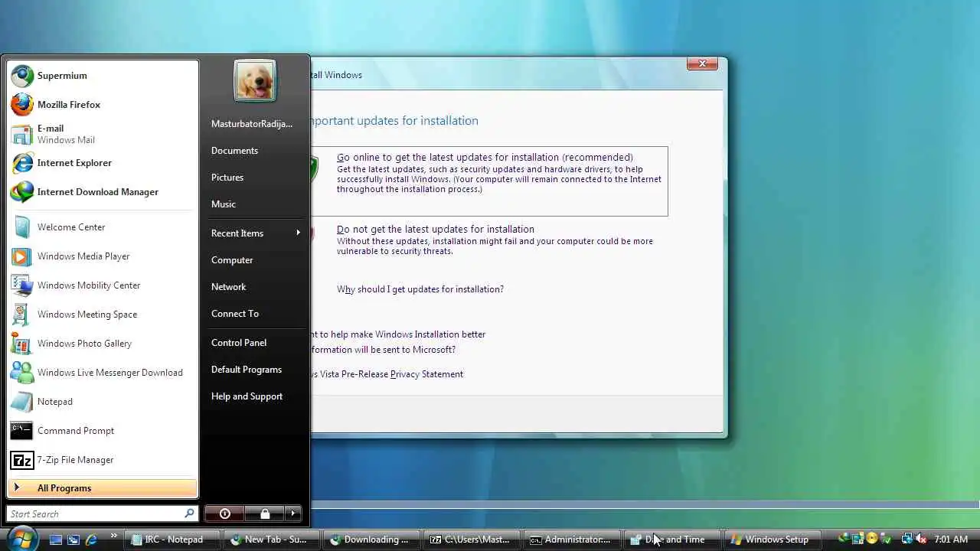The image size is (980, 551).
Task: Open 7-Zip File Manager
Action: [x=103, y=460]
